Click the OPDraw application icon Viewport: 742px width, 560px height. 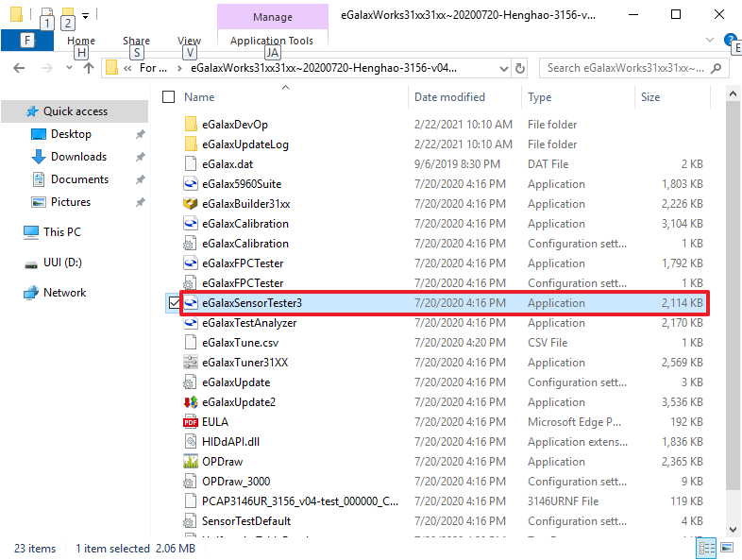coord(191,462)
